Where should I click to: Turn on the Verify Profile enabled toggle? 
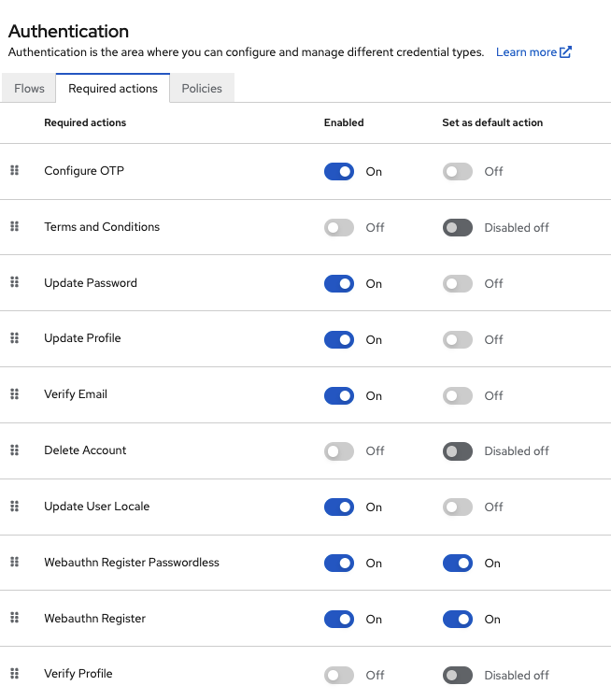pos(339,675)
